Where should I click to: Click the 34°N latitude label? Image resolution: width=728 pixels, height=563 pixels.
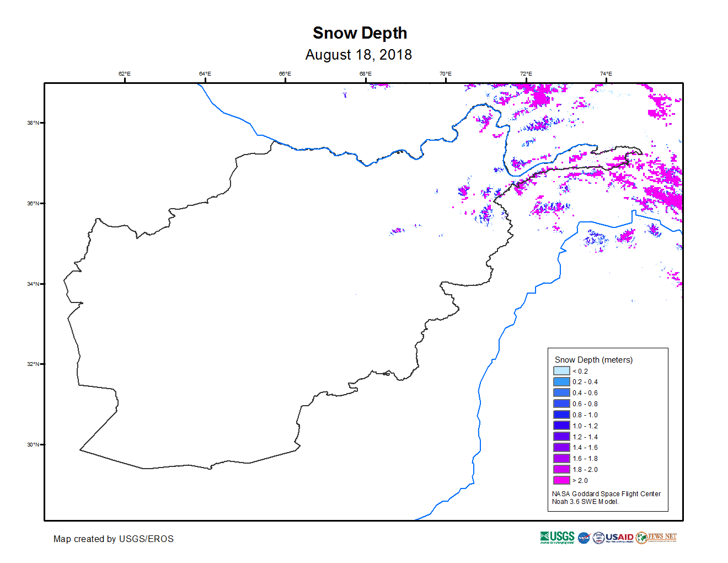click(x=33, y=284)
